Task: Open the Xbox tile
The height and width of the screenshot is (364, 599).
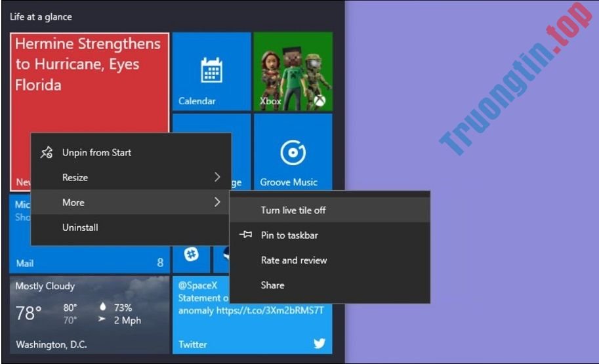Action: coord(293,71)
